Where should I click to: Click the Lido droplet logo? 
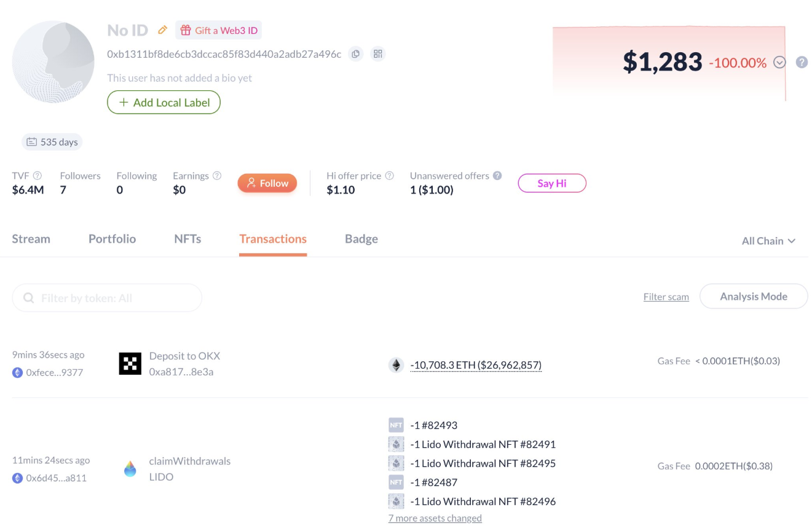[130, 469]
